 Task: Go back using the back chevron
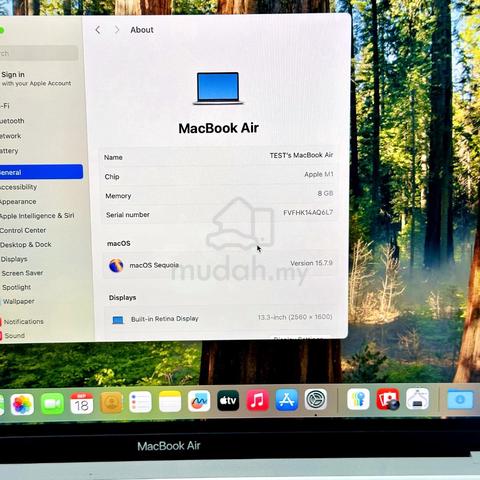click(98, 30)
